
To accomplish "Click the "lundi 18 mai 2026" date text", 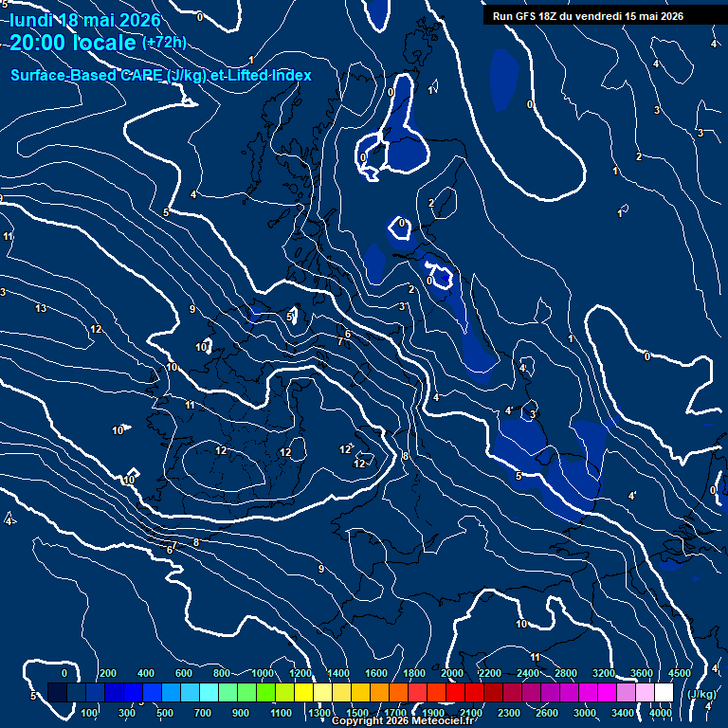I will [85, 20].
